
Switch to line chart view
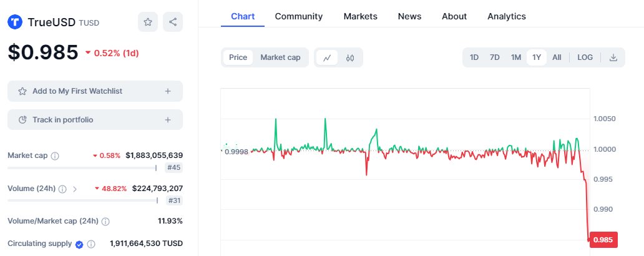327,57
